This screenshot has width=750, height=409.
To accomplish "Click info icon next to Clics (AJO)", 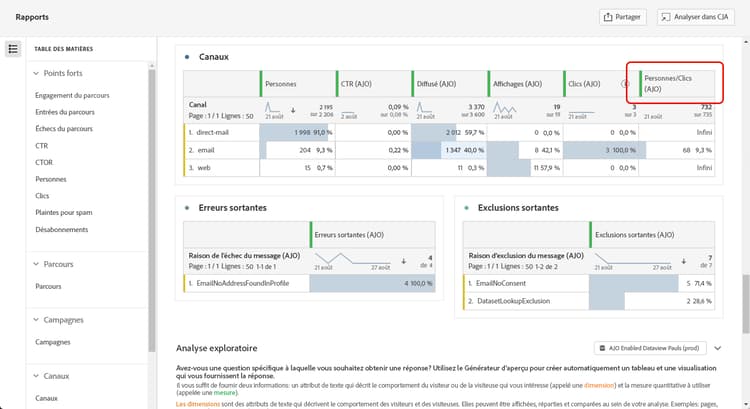I will click(x=625, y=84).
